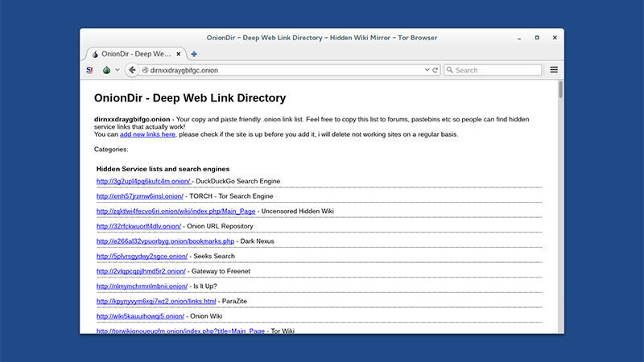Expand the dropdown arrow beside the onion icon
This screenshot has width=644, height=362.
117,70
